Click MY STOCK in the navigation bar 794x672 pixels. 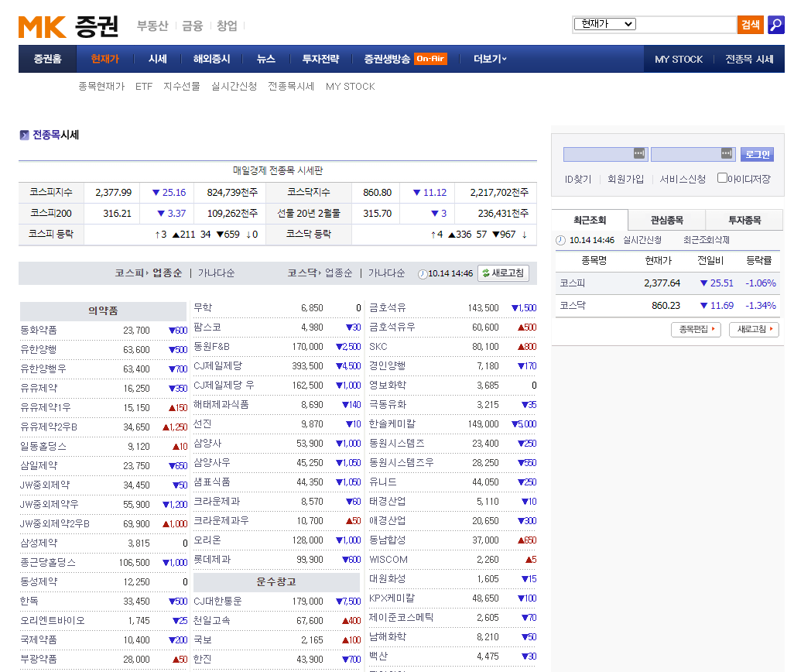[679, 60]
